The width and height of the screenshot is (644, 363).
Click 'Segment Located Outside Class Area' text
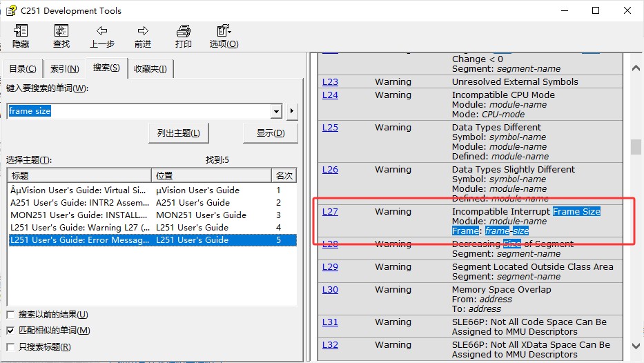tap(533, 266)
